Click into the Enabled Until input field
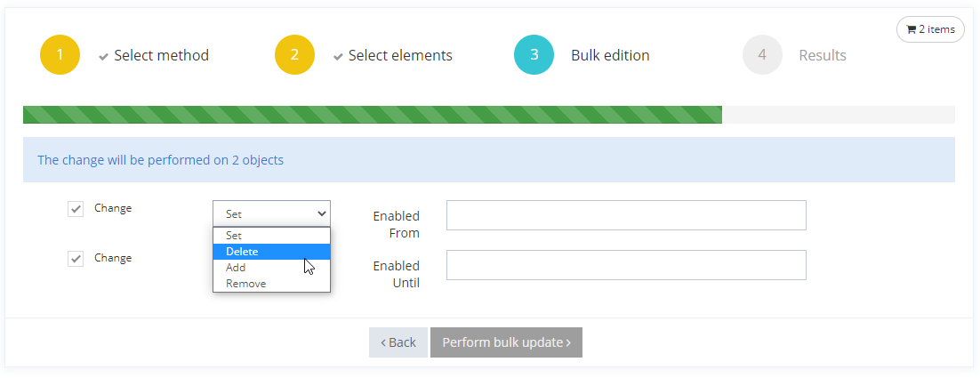This screenshot has height=378, width=980. tap(626, 265)
